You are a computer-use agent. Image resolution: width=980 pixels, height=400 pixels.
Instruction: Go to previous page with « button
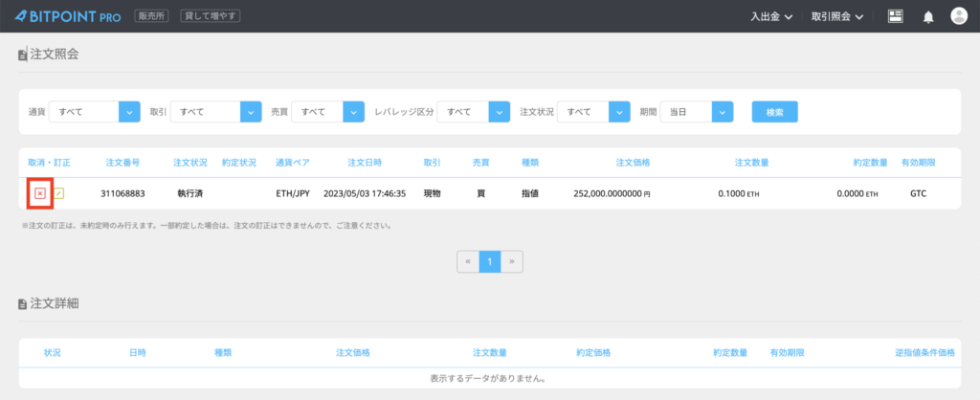[468, 262]
